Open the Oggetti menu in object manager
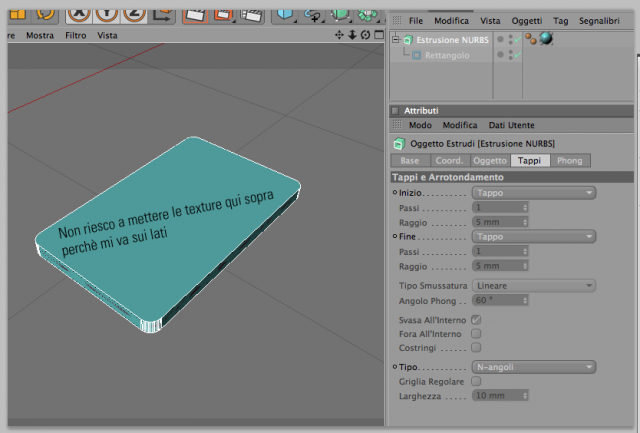Image resolution: width=640 pixels, height=433 pixels. coord(527,21)
